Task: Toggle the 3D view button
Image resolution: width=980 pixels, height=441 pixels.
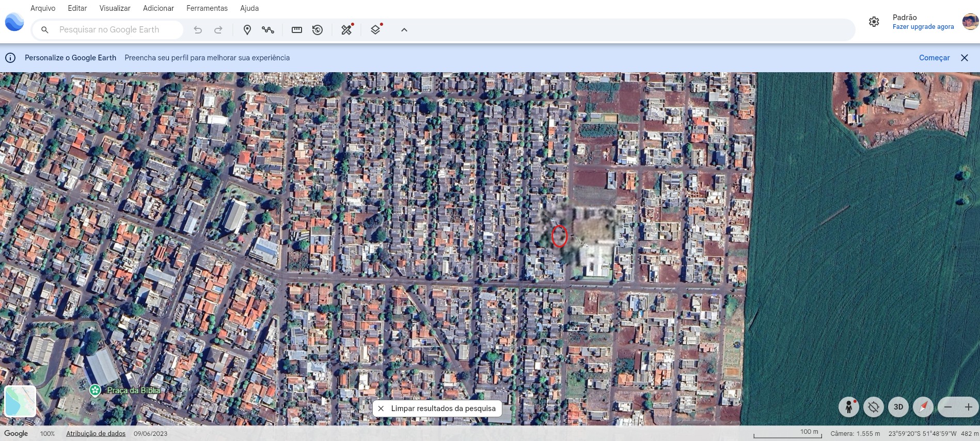Action: point(898,407)
